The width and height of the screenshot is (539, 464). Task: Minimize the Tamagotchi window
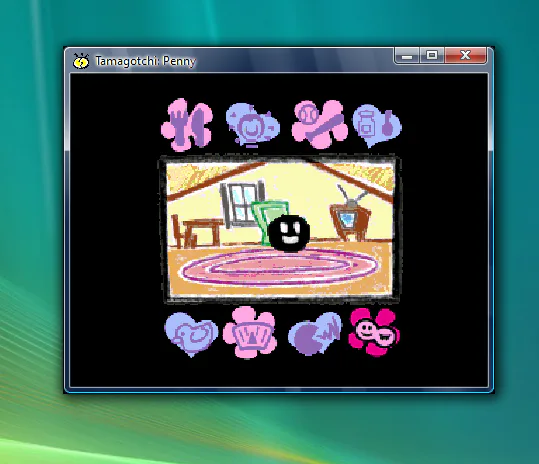(x=407, y=56)
